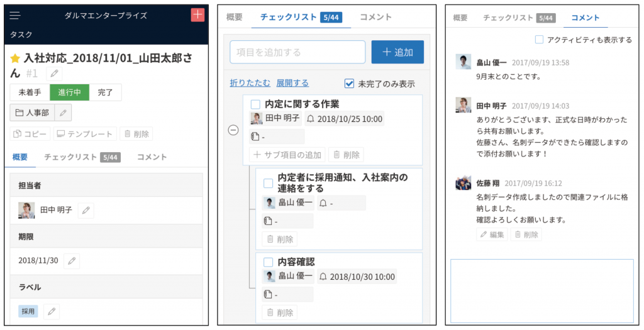Image resolution: width=644 pixels, height=330 pixels.
Task: Click pencil icon next to 田中 明子 assignee
Action: pos(86,211)
